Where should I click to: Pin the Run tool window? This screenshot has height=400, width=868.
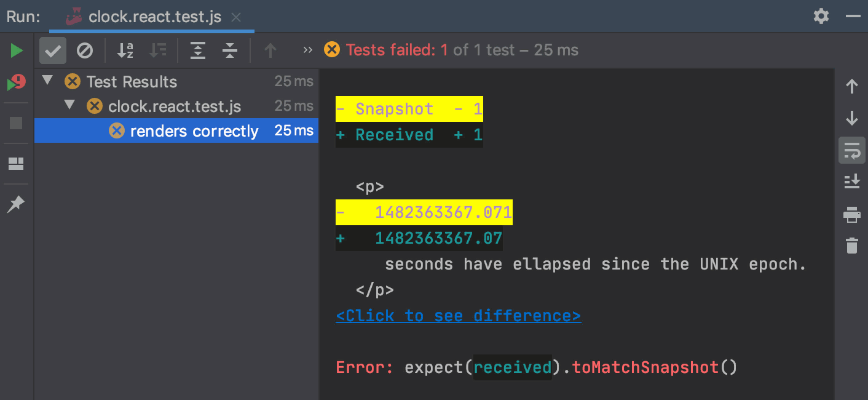15,204
